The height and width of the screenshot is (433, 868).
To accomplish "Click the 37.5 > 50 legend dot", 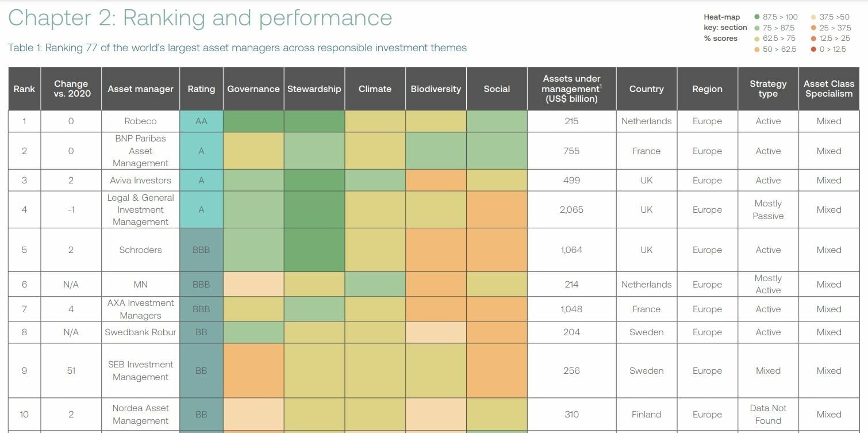I will click(813, 17).
